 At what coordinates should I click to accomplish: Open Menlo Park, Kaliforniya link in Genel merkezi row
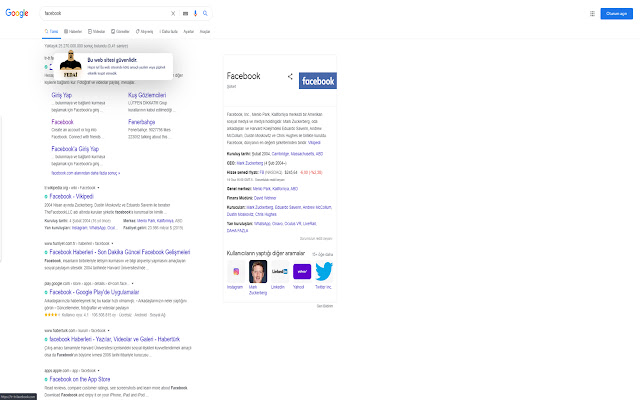click(x=275, y=189)
